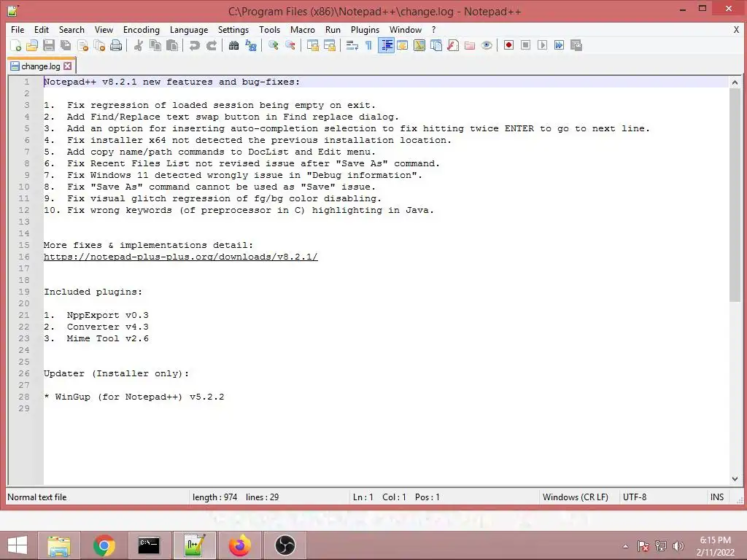Image resolution: width=747 pixels, height=560 pixels.
Task: Follow the notepad-plus-plus.org downloads link
Action: tap(181, 257)
